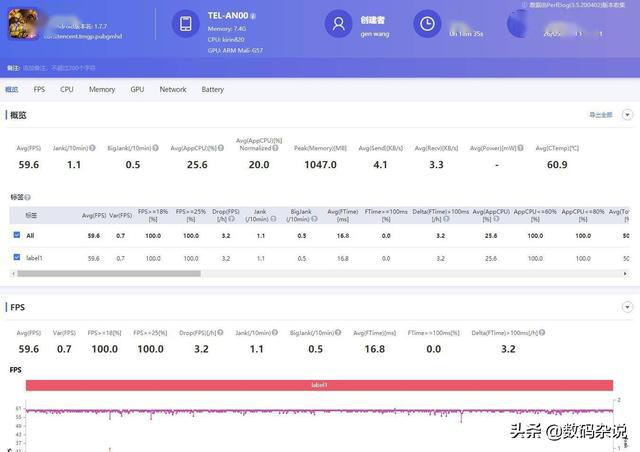Click help icon in Drop(FPS) table header
The height and width of the screenshot is (452, 640).
[x=231, y=219]
